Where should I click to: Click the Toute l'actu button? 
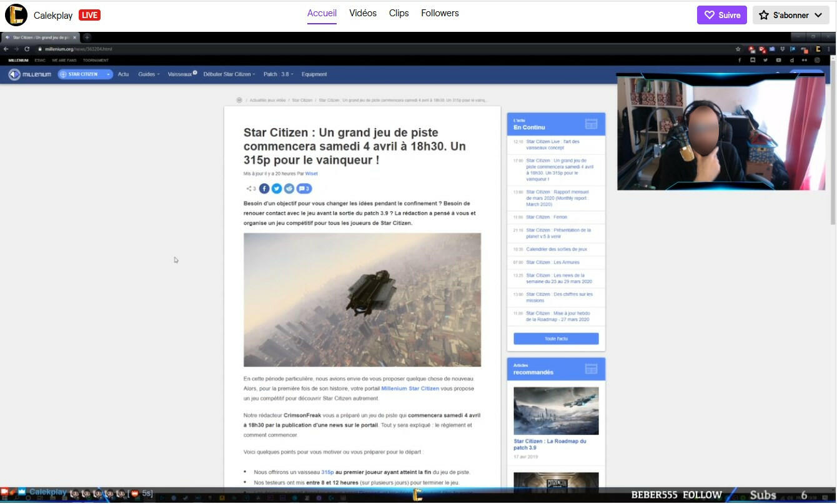click(x=556, y=338)
